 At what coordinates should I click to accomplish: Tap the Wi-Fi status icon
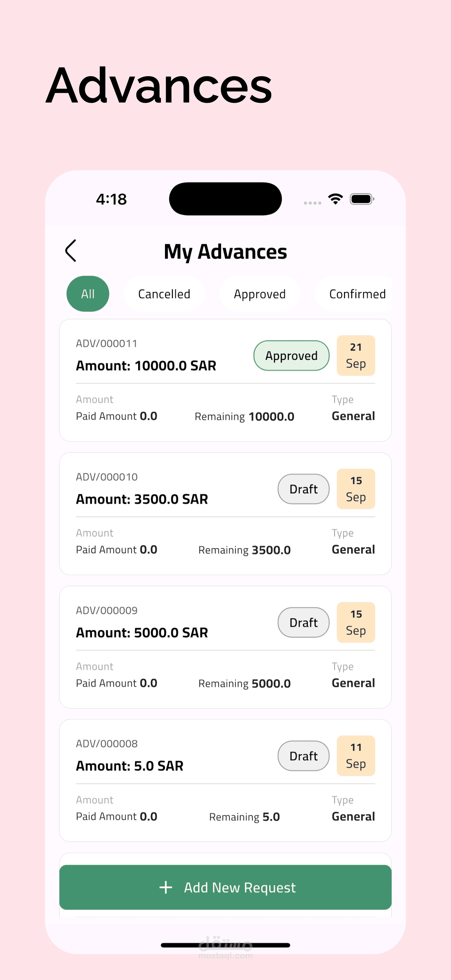tap(336, 199)
